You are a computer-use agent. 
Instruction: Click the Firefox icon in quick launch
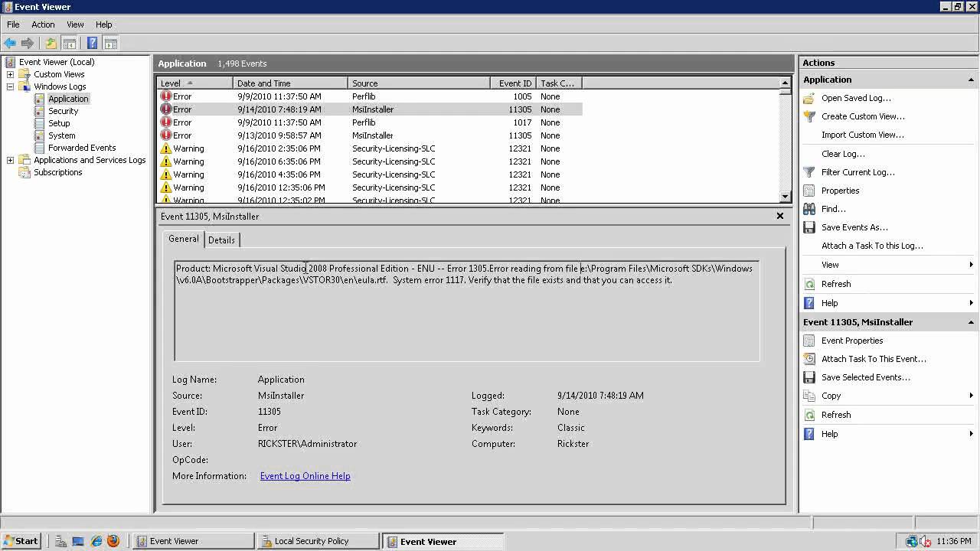pyautogui.click(x=113, y=541)
